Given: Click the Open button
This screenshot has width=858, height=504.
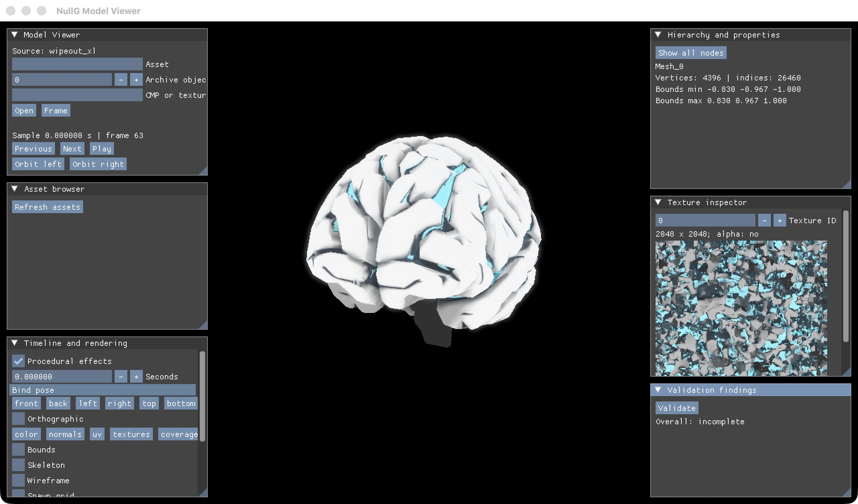Looking at the screenshot, I should (x=24, y=111).
